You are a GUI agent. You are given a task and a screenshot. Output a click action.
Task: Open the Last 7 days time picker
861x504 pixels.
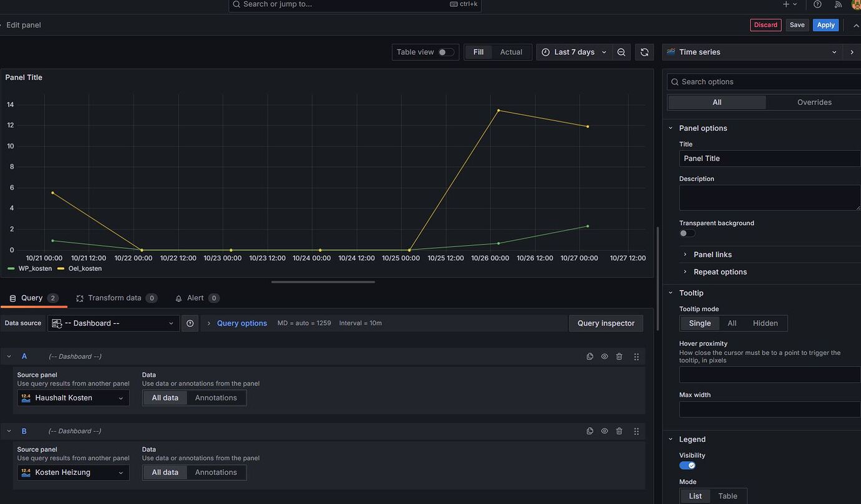point(573,52)
